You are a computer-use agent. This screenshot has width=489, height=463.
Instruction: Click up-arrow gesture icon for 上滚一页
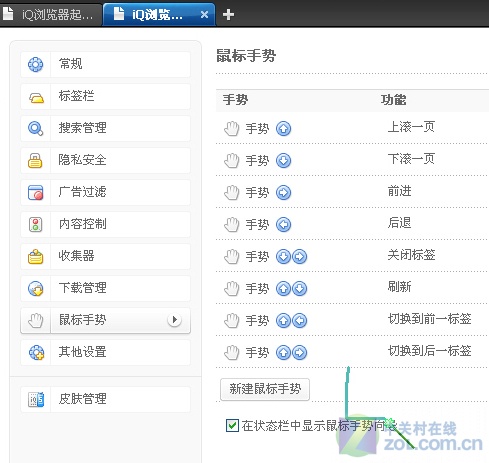284,129
